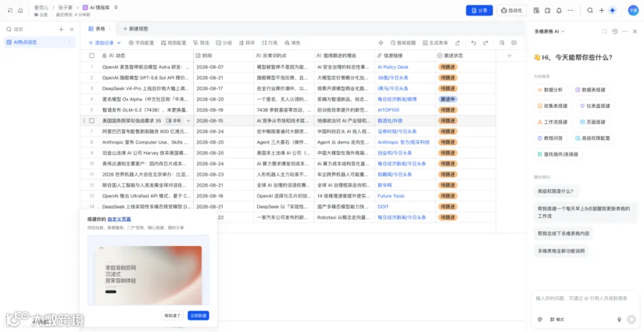
Task: Click the top-bar plus create icon
Action: 602,10
